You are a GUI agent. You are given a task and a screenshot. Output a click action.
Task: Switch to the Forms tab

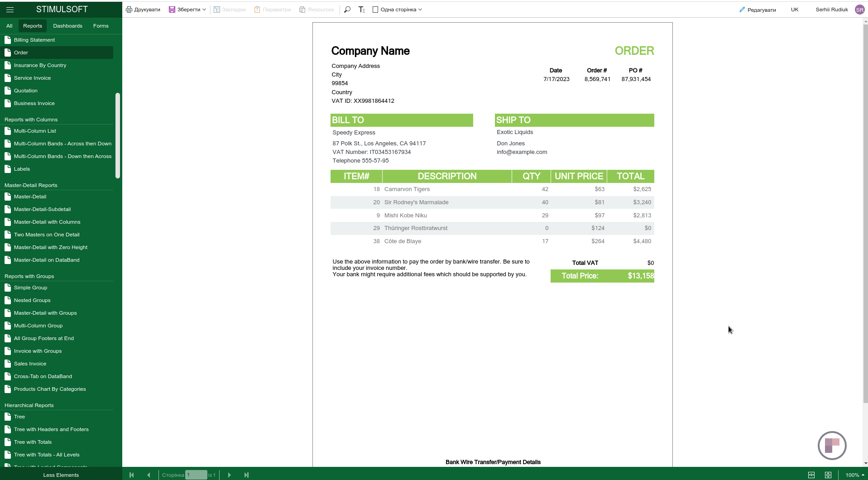(x=101, y=26)
